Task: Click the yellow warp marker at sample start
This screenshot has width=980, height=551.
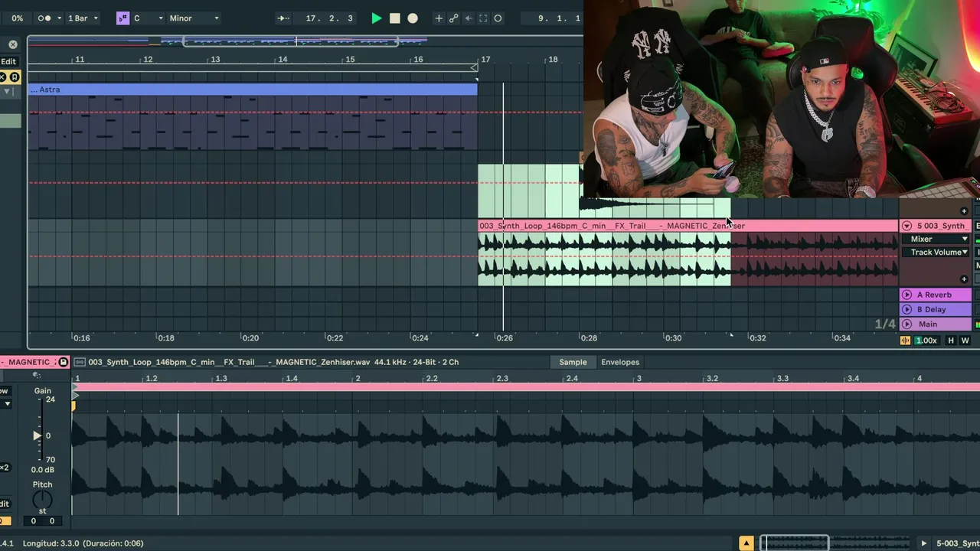Action: click(x=73, y=406)
